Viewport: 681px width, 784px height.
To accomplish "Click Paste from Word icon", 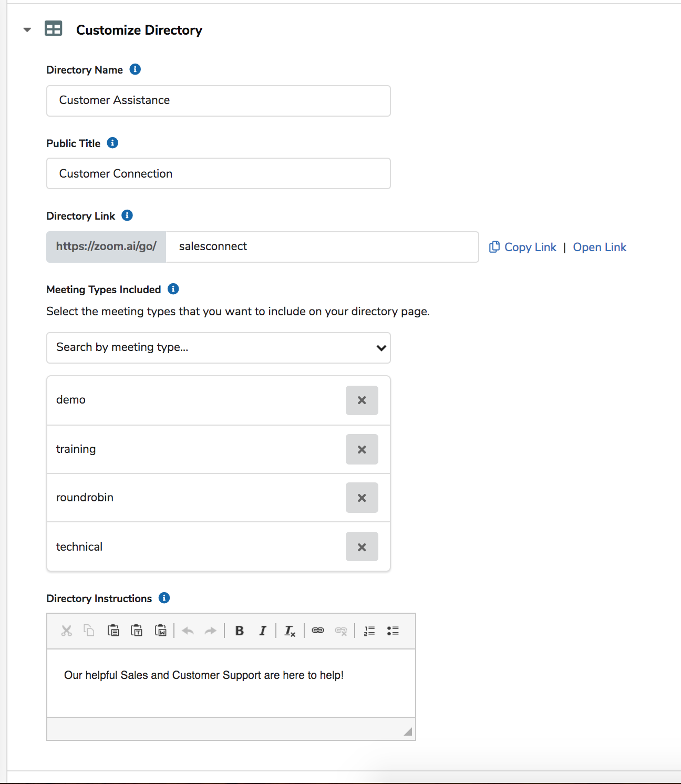I will pyautogui.click(x=161, y=631).
